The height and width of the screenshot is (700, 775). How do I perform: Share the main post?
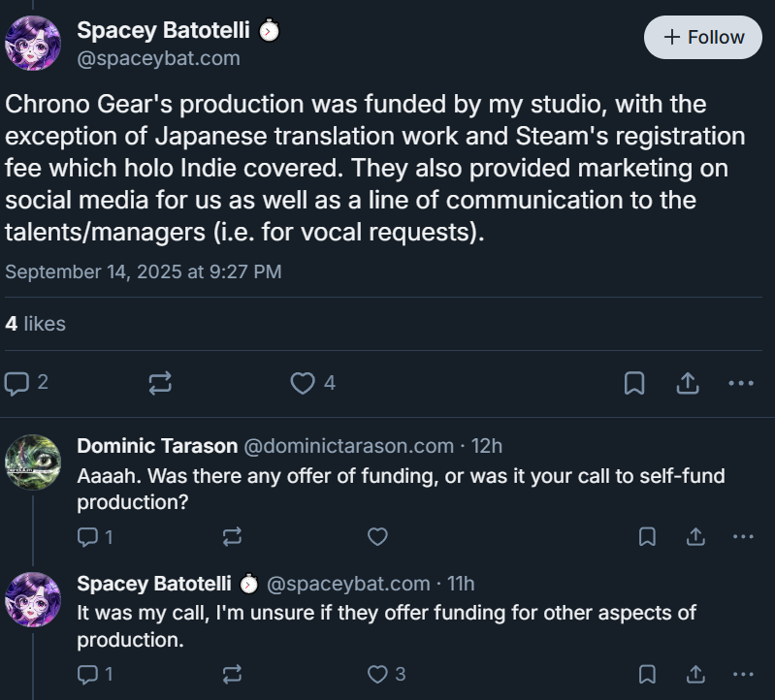(x=688, y=383)
